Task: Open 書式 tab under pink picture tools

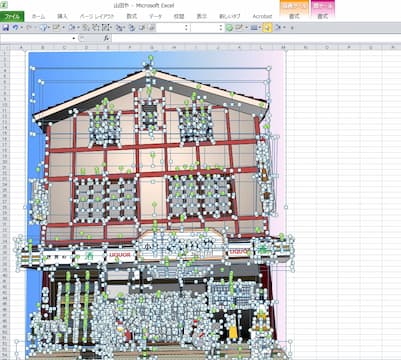Action: click(323, 16)
